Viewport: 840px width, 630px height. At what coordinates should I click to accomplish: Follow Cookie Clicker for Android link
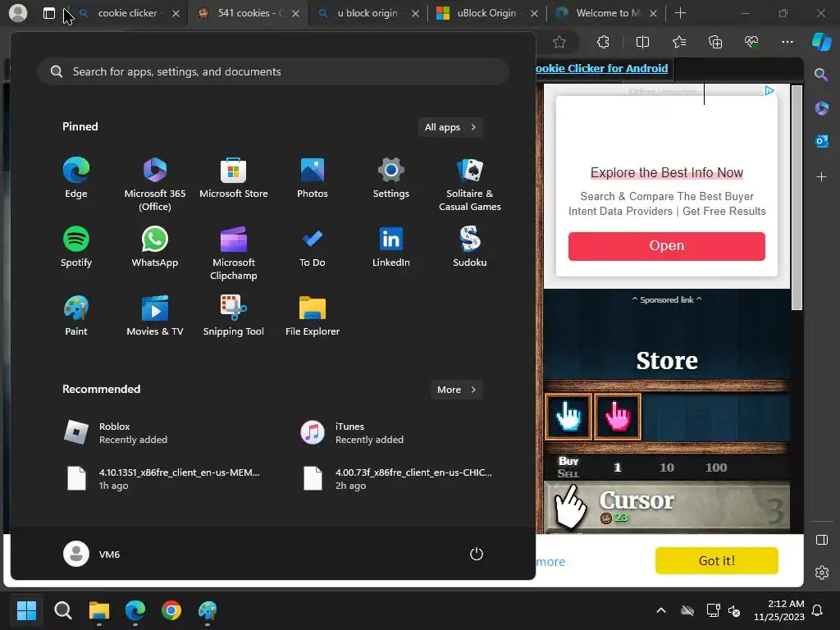601,68
